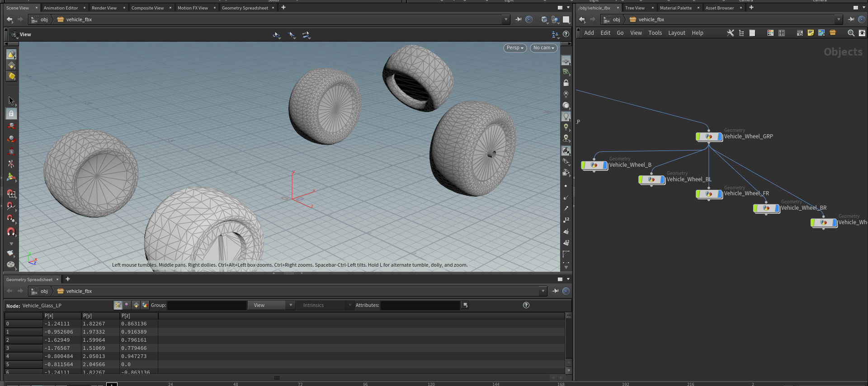Activate the Handles tool in left toolbar

[11, 177]
